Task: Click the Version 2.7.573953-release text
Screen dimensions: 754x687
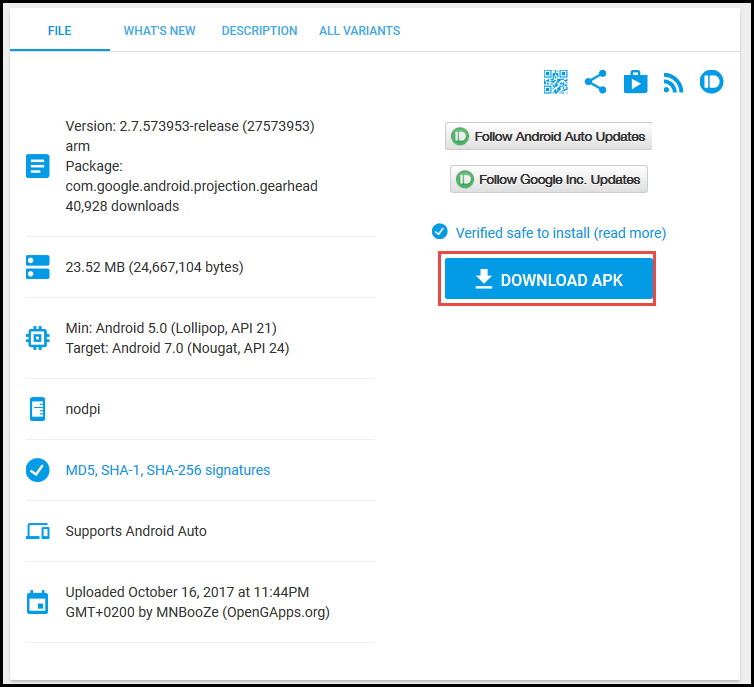Action: (190, 126)
